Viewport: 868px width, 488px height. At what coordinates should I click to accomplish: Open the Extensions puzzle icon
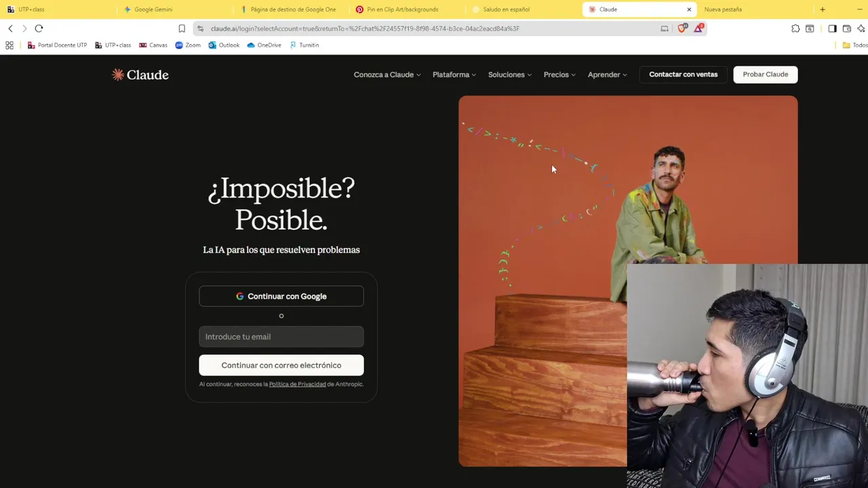(795, 28)
